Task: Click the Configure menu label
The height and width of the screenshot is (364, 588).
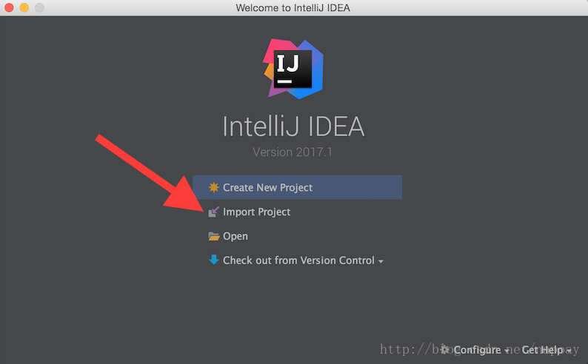Action: (x=477, y=349)
